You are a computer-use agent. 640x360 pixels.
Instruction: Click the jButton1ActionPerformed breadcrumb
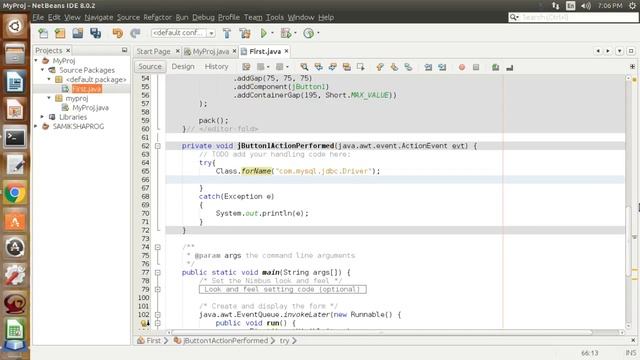coord(225,340)
